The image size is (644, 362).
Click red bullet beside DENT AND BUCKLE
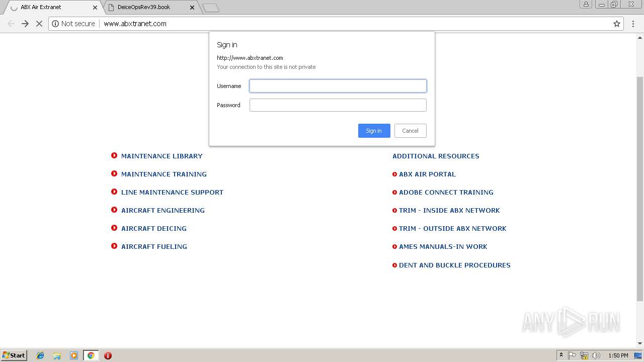pos(394,265)
